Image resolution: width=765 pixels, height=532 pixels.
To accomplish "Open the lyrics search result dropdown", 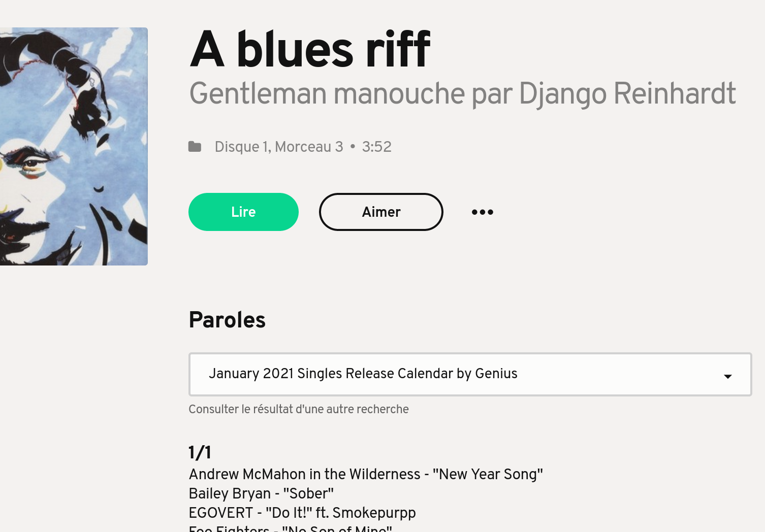I will pyautogui.click(x=470, y=374).
